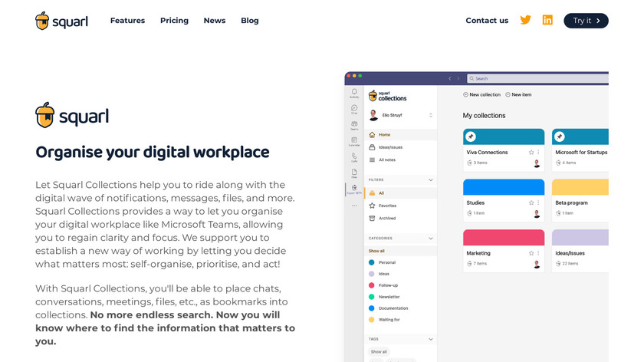Favorite the Studies collection
The height and width of the screenshot is (362, 644).
[531, 203]
